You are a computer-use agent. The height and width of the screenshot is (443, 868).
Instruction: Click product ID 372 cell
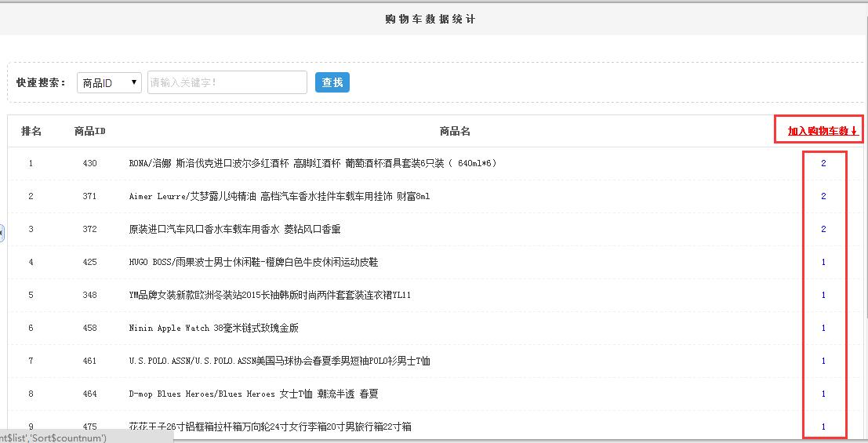coord(89,229)
